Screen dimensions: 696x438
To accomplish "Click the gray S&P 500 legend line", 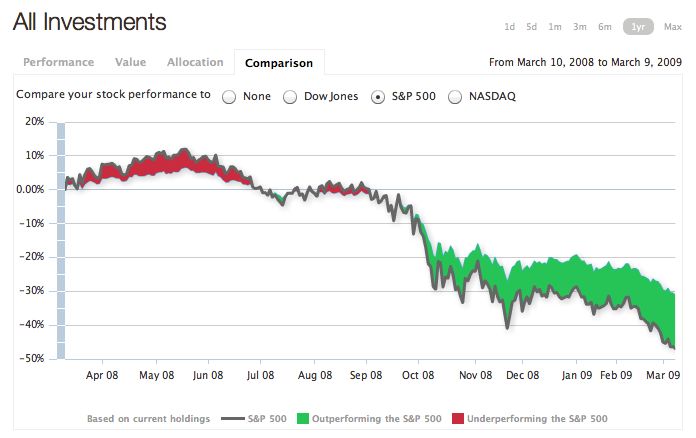I will pos(232,418).
